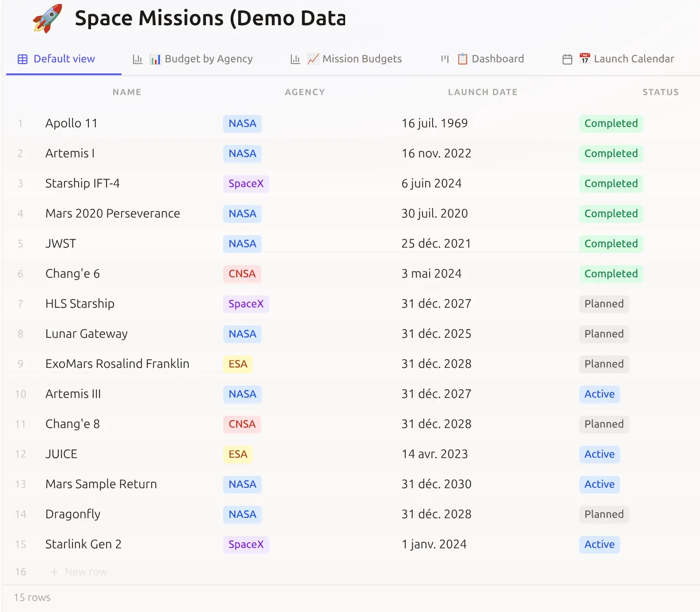Open the ESA agency tag for ExoMars
The width and height of the screenshot is (700, 612).
point(238,364)
